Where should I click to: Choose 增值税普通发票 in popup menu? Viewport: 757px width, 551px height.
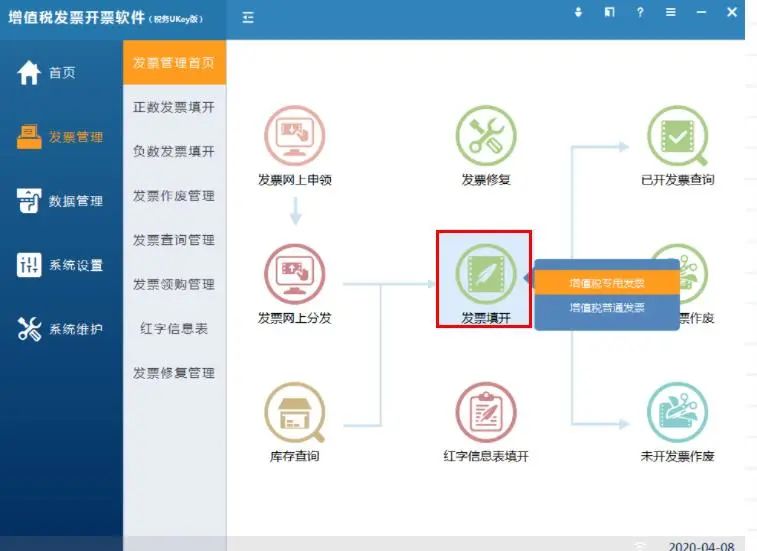pyautogui.click(x=607, y=308)
